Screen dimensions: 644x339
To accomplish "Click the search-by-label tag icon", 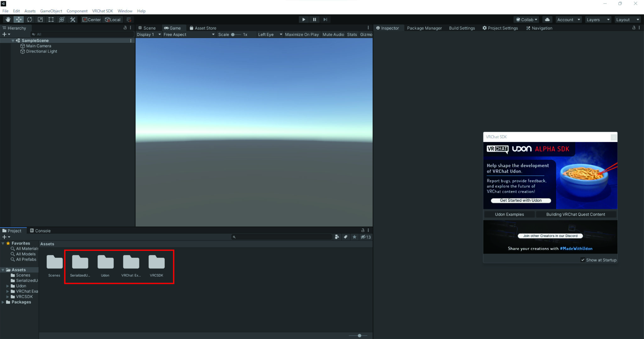I will point(345,237).
